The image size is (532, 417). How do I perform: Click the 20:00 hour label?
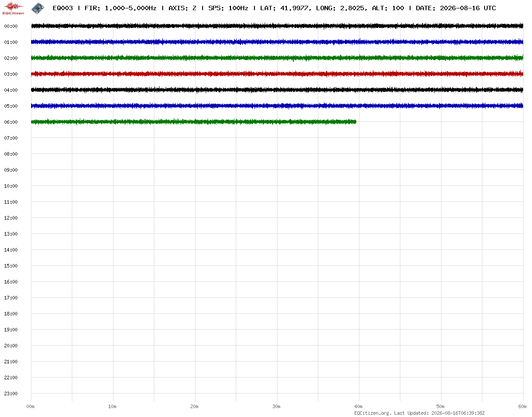pyautogui.click(x=11, y=346)
